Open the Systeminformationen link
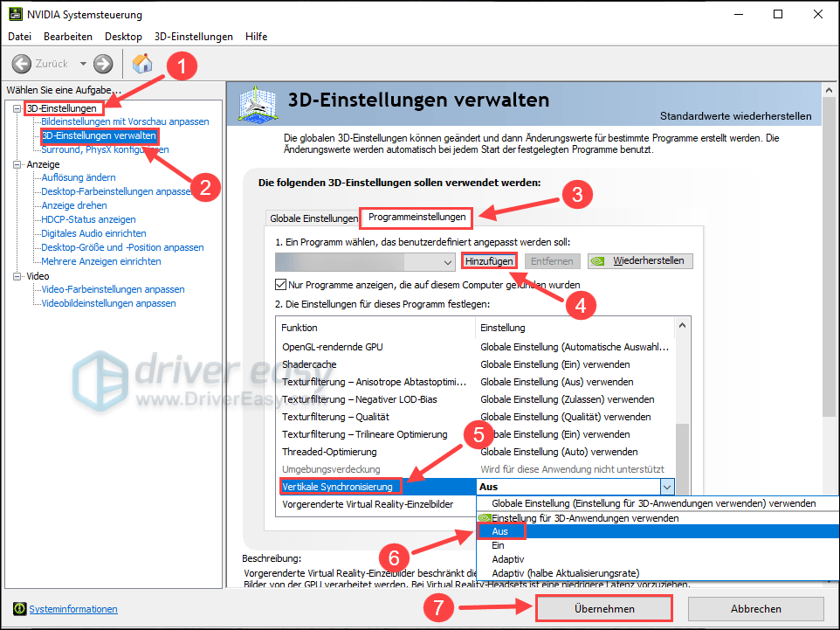This screenshot has width=840, height=630. pos(73,609)
